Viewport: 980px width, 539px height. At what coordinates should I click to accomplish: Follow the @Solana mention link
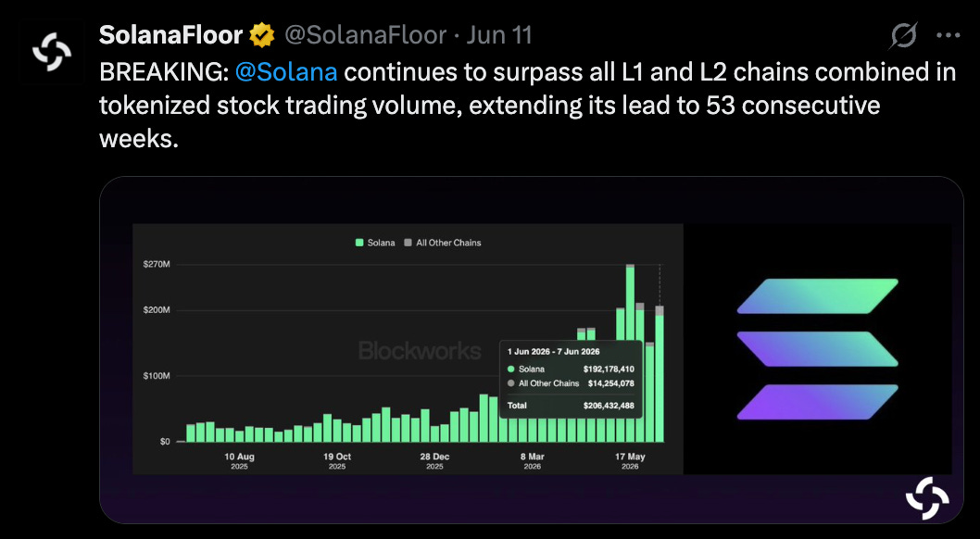point(286,72)
